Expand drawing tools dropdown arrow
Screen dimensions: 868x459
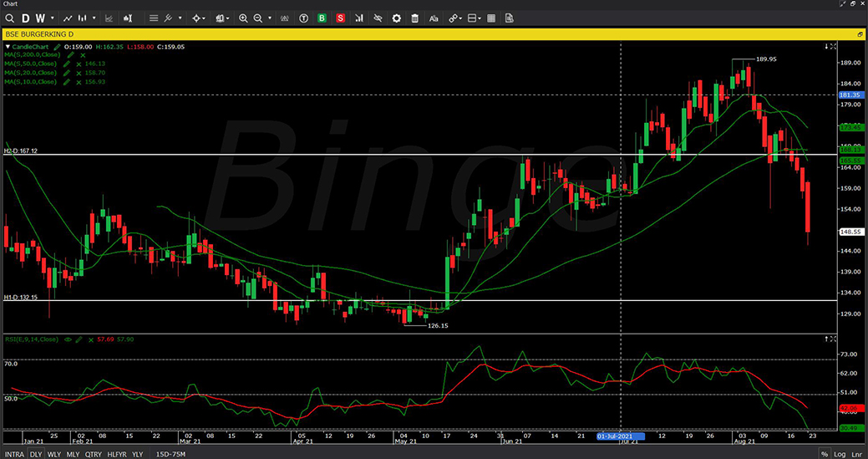(x=180, y=18)
